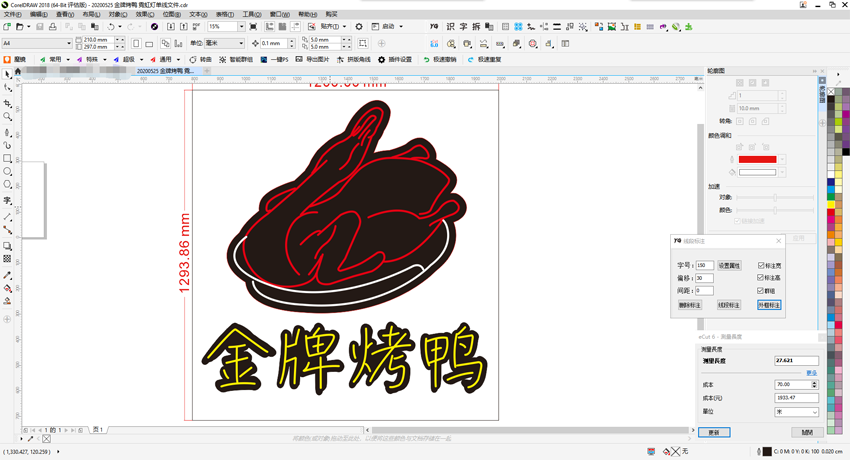Open the 效果 menu
This screenshot has width=850, height=460.
tap(144, 15)
